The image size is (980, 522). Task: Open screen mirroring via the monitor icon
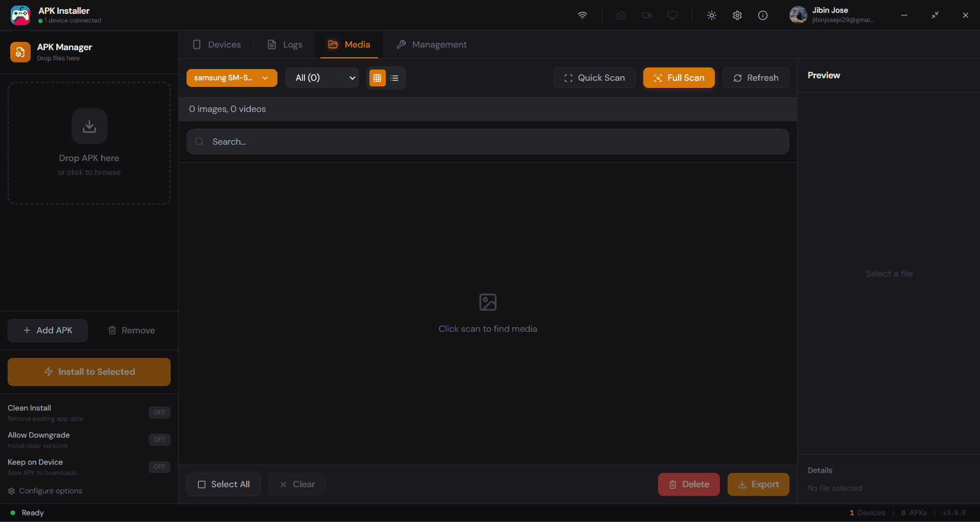[x=672, y=15]
